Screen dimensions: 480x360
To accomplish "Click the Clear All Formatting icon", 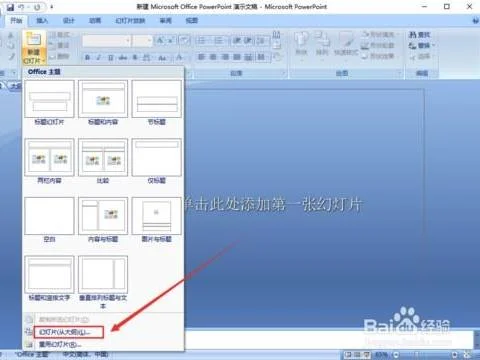I will tap(184, 41).
